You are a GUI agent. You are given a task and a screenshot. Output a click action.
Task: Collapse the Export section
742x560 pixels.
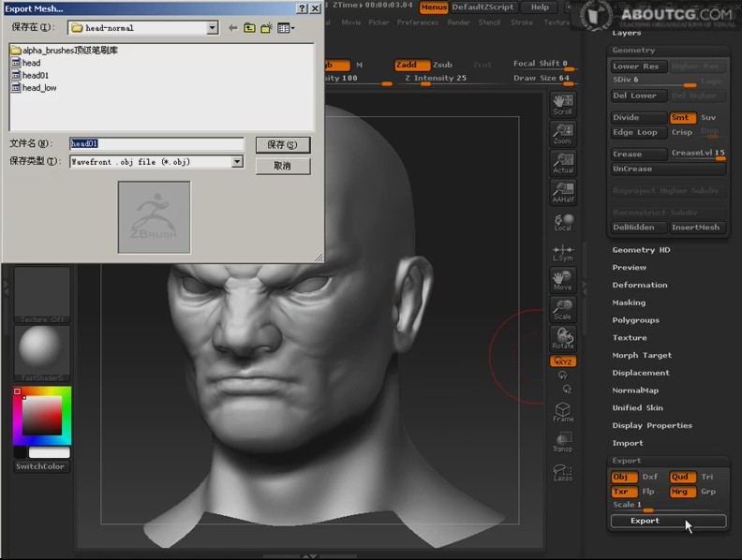pos(627,461)
